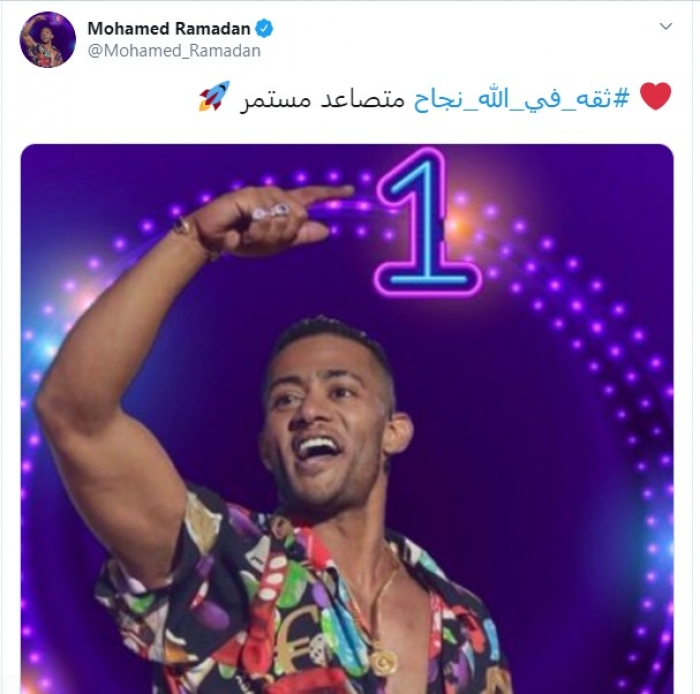Open the Arabic hashtag #ثقه_في_الله_نجاح
Viewport: 700px width, 694px height.
pyautogui.click(x=521, y=99)
